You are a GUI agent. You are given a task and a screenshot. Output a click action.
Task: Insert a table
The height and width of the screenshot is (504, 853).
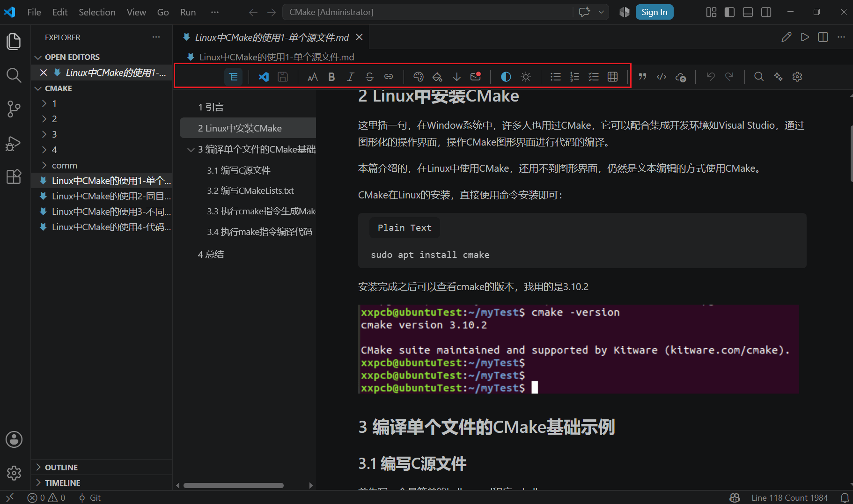click(x=613, y=77)
